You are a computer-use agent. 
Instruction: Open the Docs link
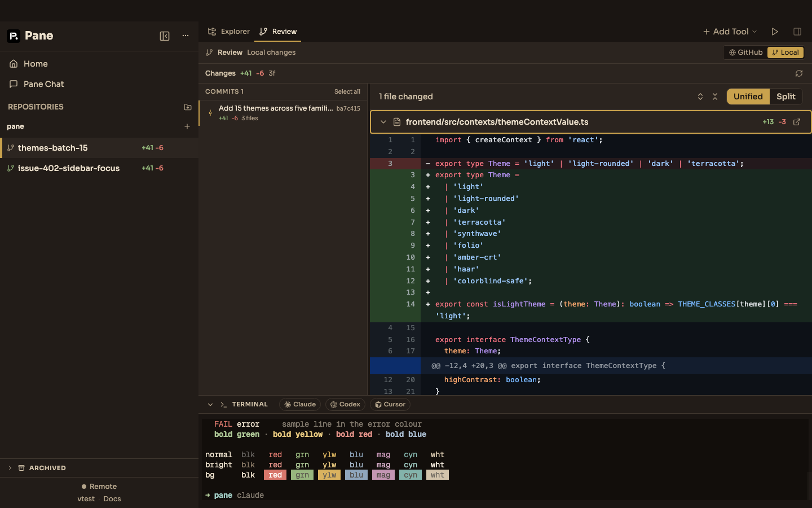112,499
